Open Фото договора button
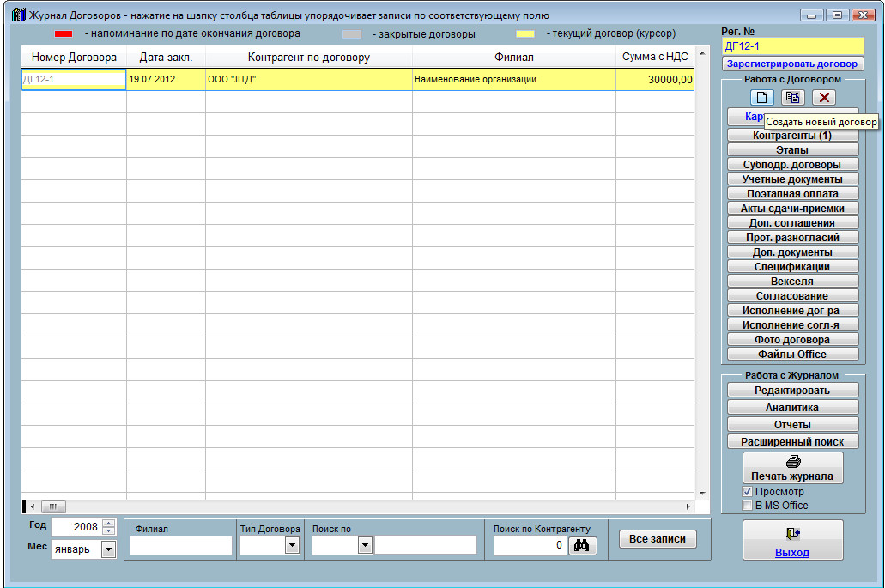The image size is (885, 588). 792,340
